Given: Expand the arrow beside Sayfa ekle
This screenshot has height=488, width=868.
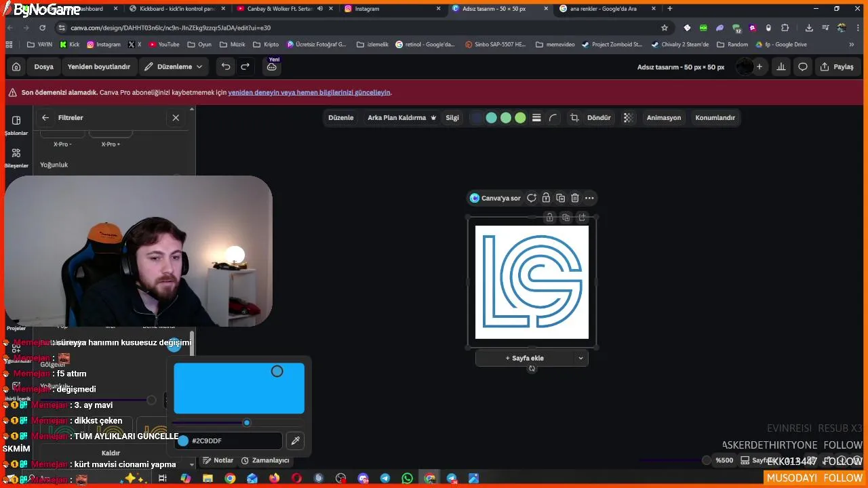Looking at the screenshot, I should (580, 358).
